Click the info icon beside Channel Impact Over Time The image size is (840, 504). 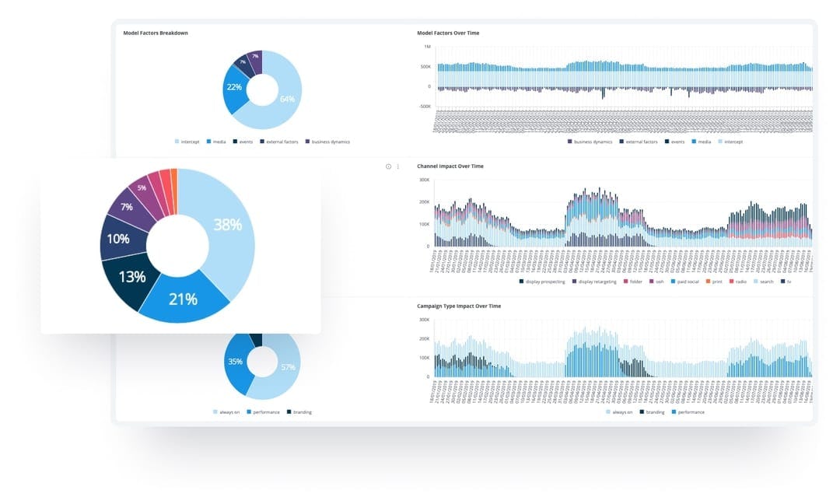click(387, 165)
